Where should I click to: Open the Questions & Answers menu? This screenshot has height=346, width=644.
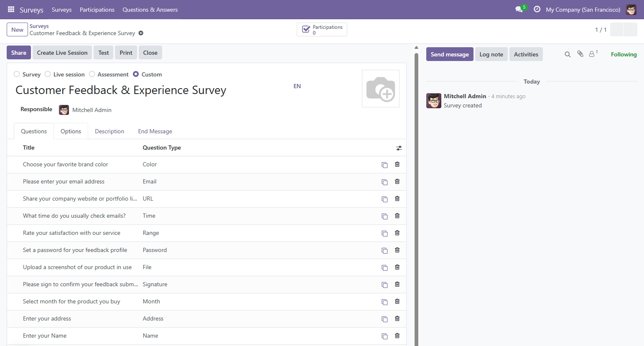150,10
